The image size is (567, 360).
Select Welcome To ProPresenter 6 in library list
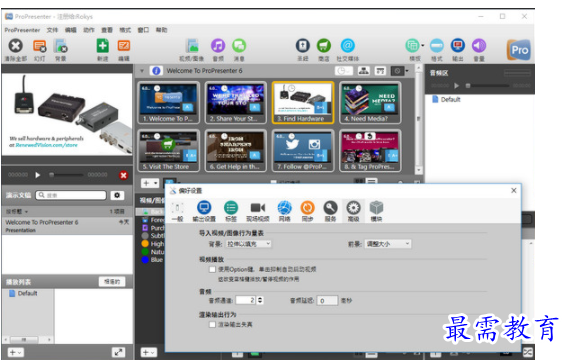(x=67, y=226)
